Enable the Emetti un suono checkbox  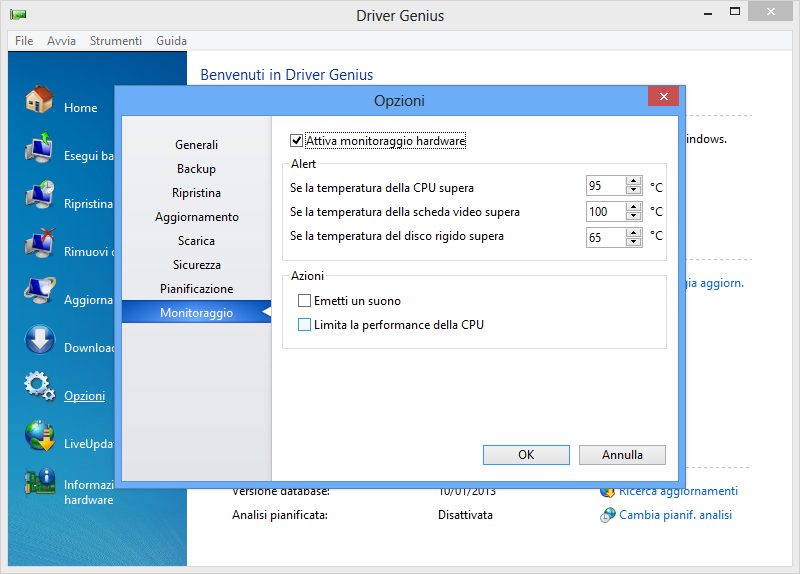click(304, 301)
